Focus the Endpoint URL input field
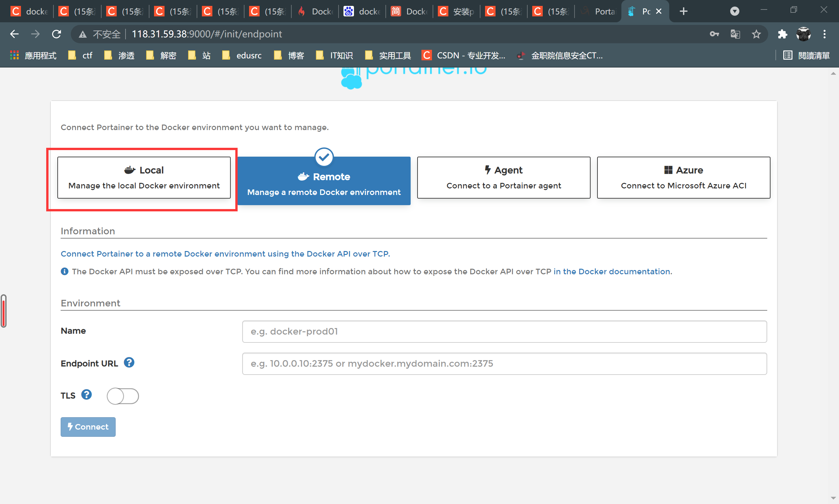The height and width of the screenshot is (504, 839). click(504, 363)
